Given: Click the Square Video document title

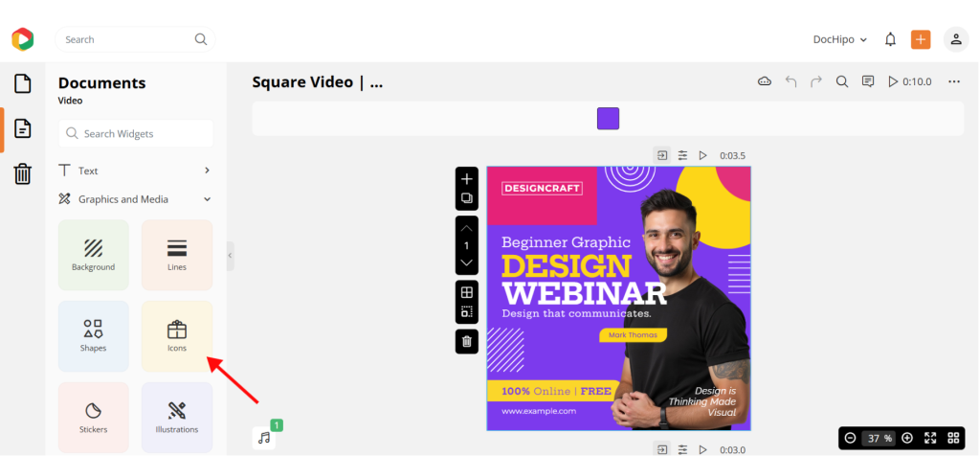Looking at the screenshot, I should coord(318,82).
